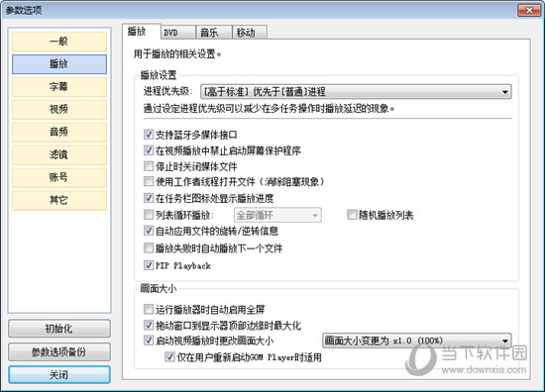Open the 音频 settings category
The width and height of the screenshot is (545, 392).
click(x=59, y=133)
